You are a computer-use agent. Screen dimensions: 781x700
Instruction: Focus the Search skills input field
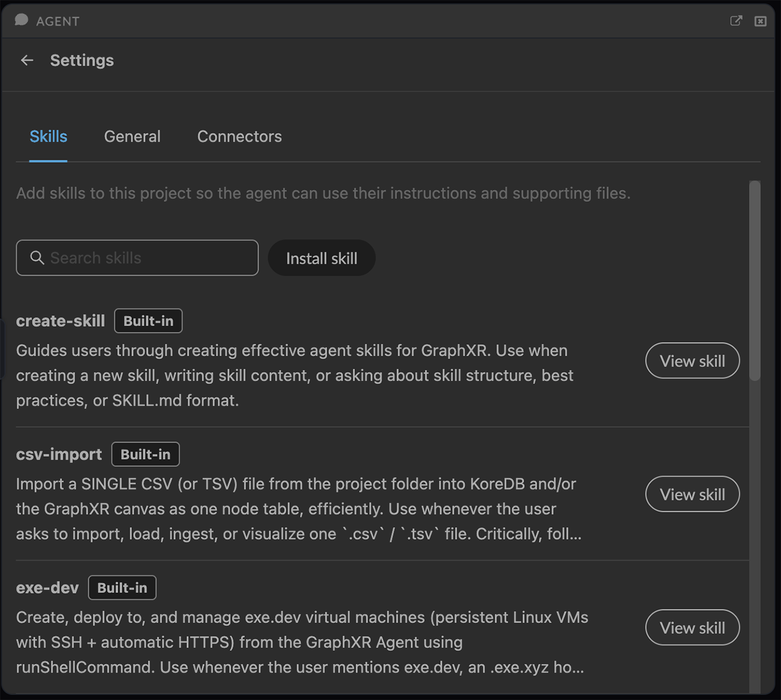[x=137, y=257]
